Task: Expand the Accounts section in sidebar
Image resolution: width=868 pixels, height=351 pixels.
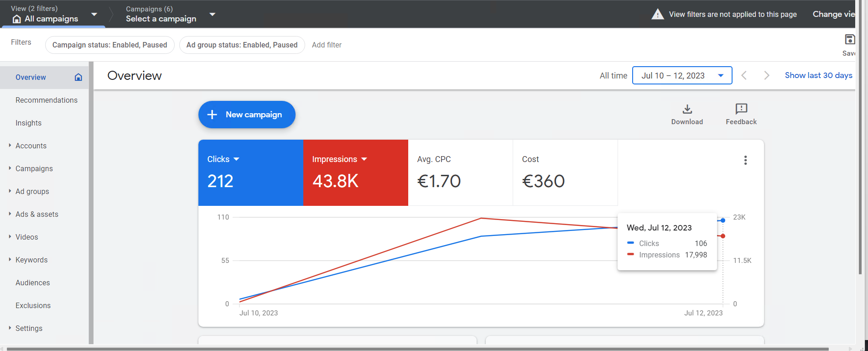Action: (10, 145)
